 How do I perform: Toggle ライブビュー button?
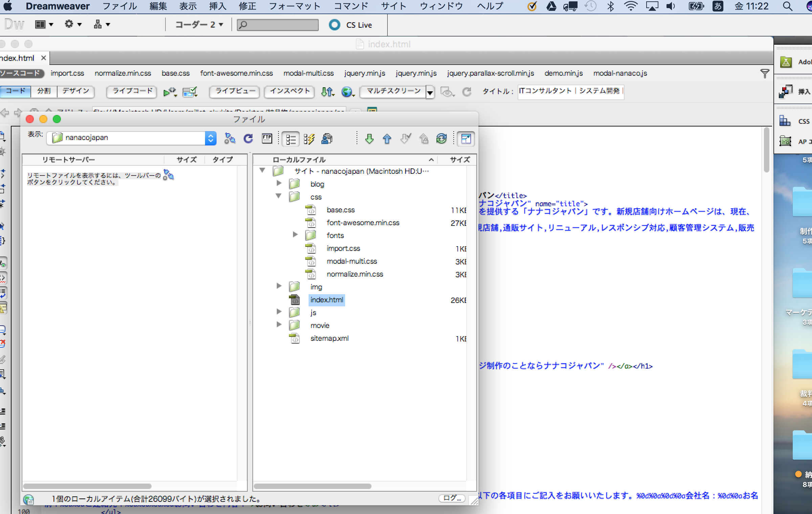point(235,91)
